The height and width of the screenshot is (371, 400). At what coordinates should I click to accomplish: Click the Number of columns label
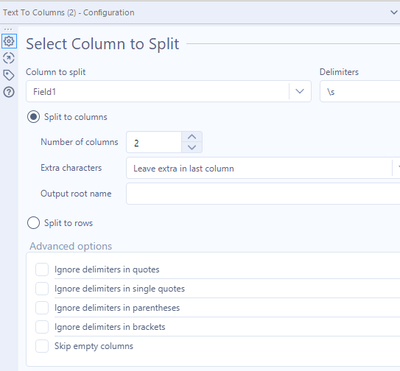(79, 142)
